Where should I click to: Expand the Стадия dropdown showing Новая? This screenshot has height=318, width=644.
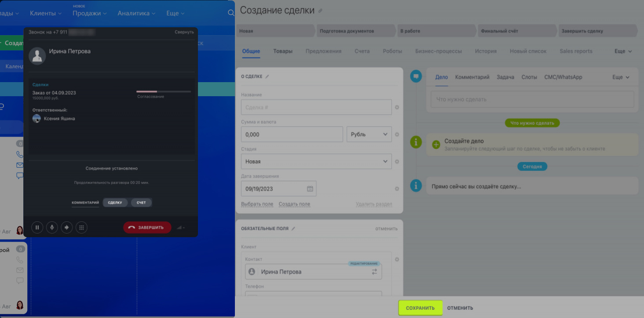[x=316, y=162]
